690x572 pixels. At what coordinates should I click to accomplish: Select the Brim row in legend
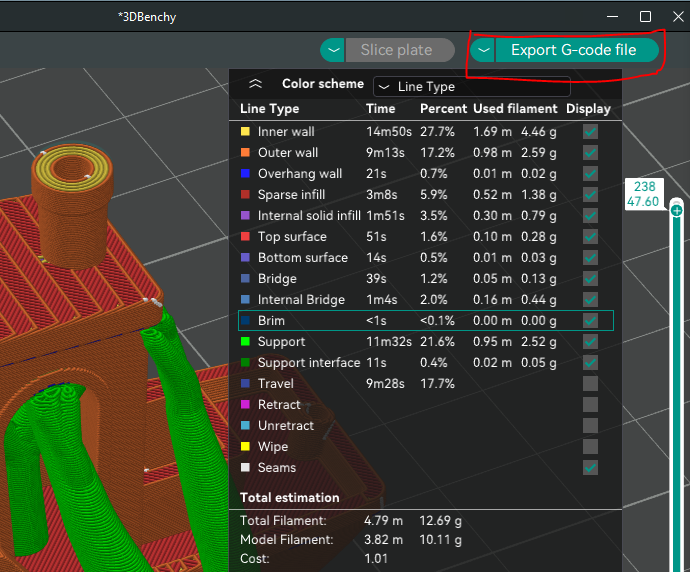click(x=426, y=320)
